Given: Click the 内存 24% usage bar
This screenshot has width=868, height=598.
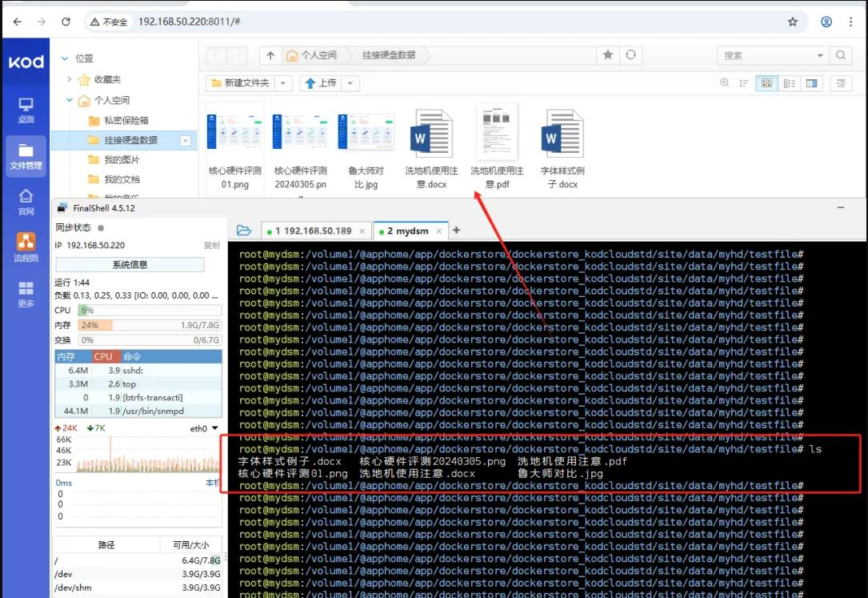Looking at the screenshot, I should (x=150, y=325).
